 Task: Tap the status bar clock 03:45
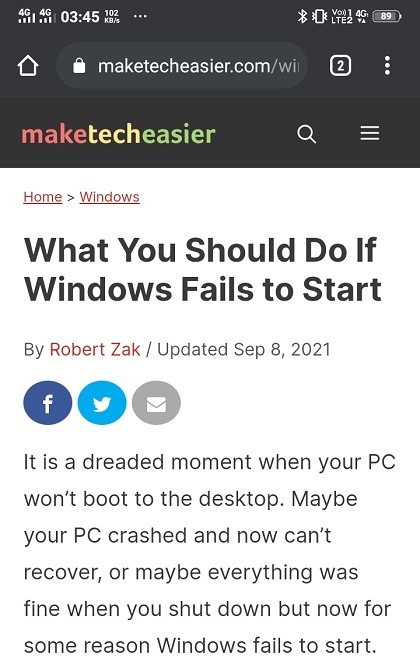pyautogui.click(x=80, y=17)
